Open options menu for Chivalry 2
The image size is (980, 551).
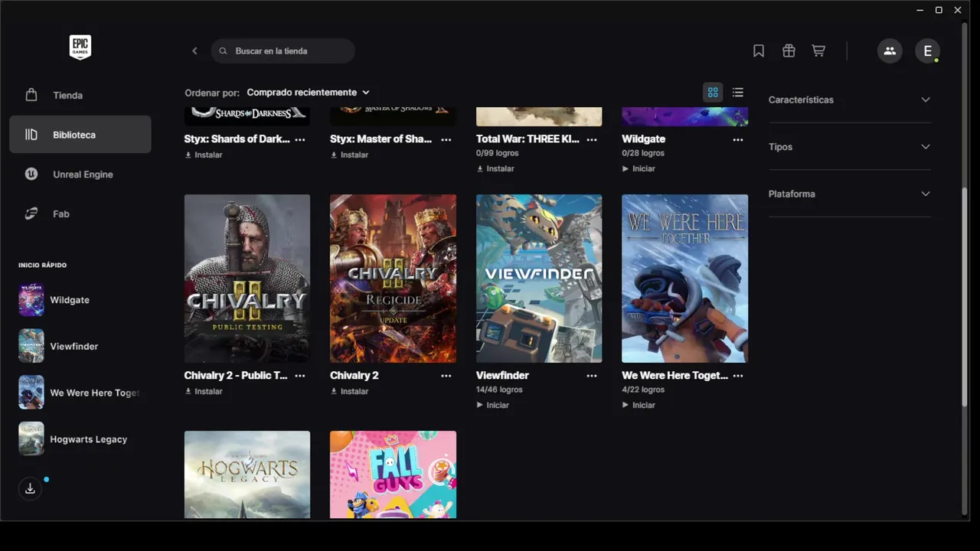[x=446, y=376]
